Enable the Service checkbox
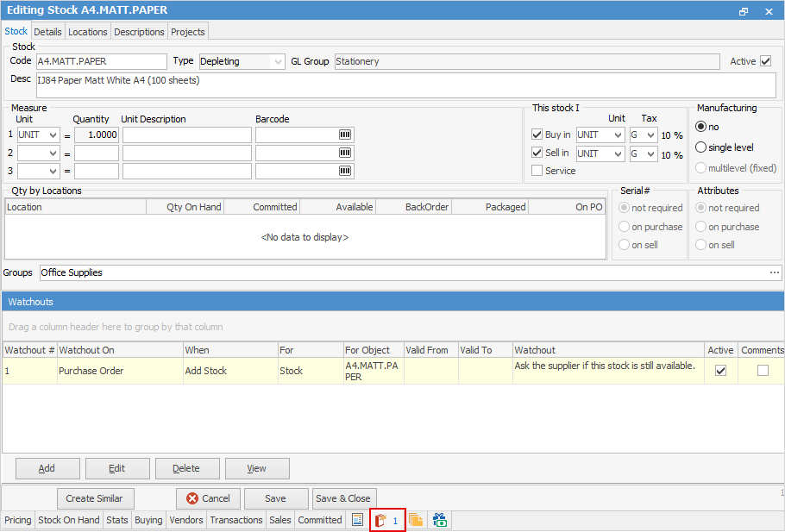Viewport: 785px width, 532px height. pos(537,171)
